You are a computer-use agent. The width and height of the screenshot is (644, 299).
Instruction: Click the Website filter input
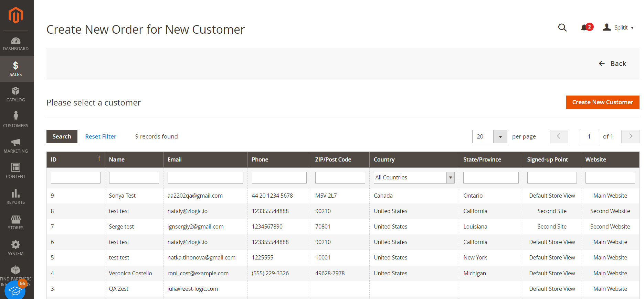[x=610, y=178]
